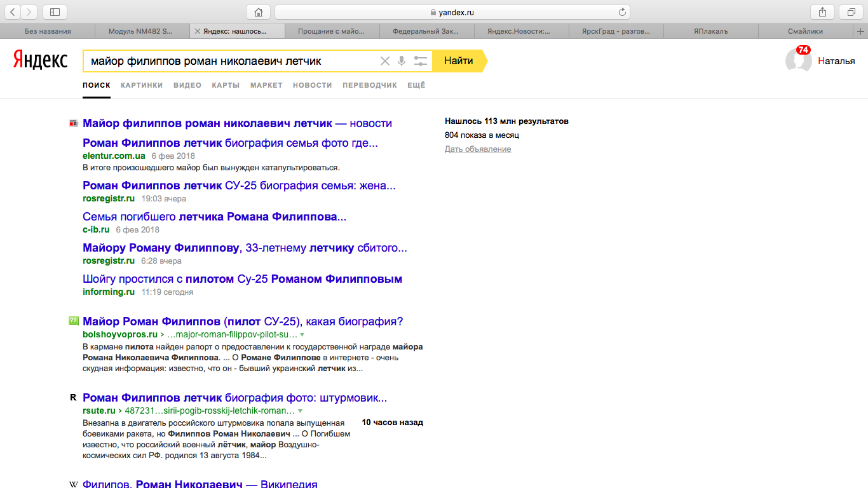Open the Переводчик search category
868x488 pixels.
point(370,85)
